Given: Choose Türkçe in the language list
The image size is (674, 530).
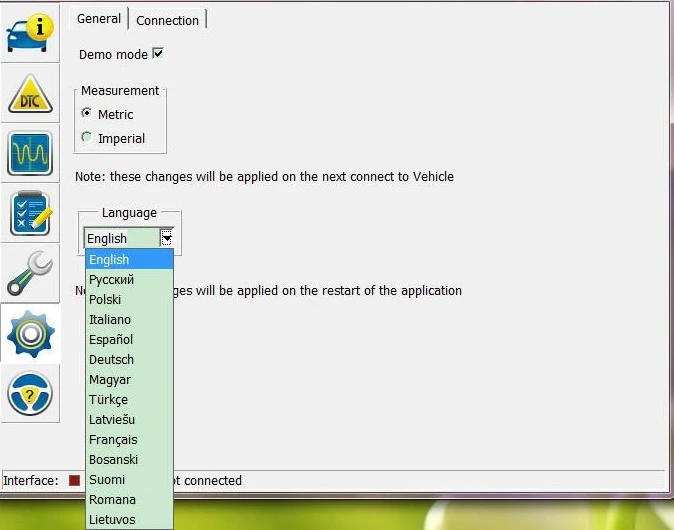Looking at the screenshot, I should tap(129, 399).
